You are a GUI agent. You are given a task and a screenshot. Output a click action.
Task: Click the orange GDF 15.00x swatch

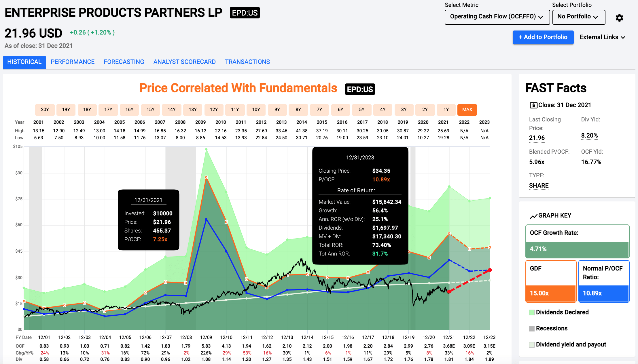pyautogui.click(x=551, y=294)
